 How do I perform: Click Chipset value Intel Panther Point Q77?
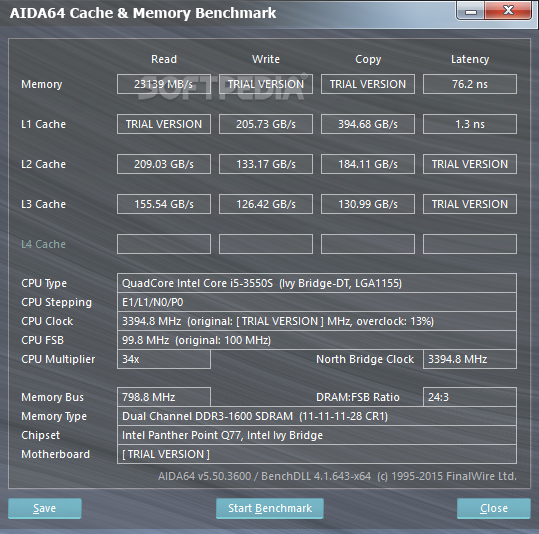coord(317,435)
